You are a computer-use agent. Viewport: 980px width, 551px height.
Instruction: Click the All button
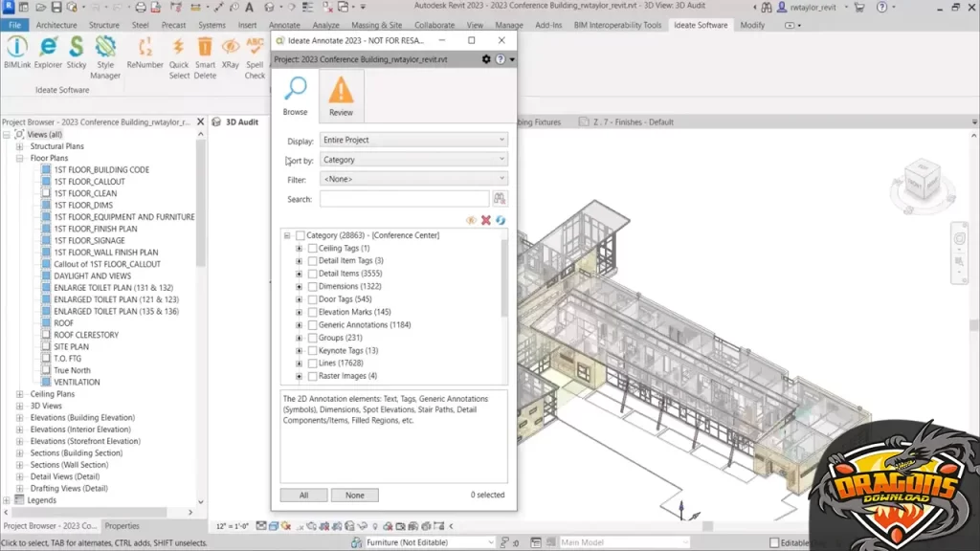coord(303,496)
